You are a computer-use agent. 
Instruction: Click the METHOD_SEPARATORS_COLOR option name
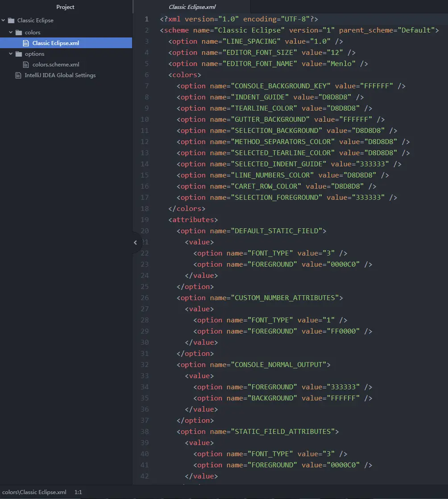coord(283,142)
